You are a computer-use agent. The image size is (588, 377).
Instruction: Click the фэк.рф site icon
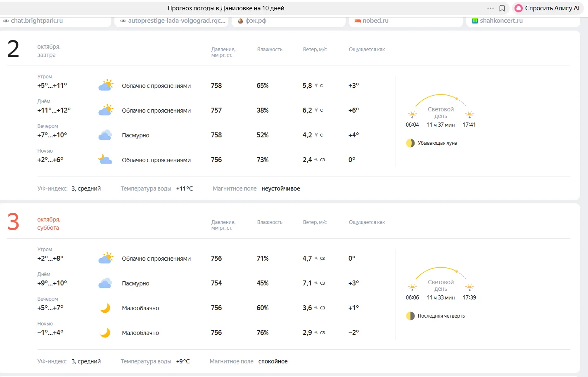coord(240,21)
